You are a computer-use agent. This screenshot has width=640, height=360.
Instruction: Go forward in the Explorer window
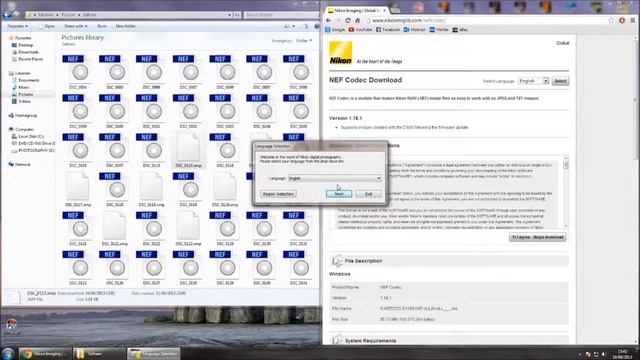pyautogui.click(x=16, y=15)
